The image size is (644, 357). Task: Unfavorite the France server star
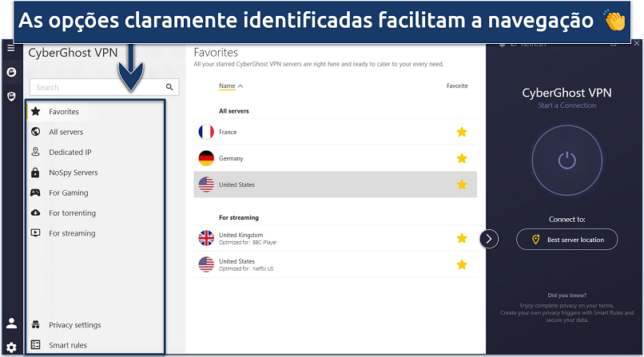461,132
